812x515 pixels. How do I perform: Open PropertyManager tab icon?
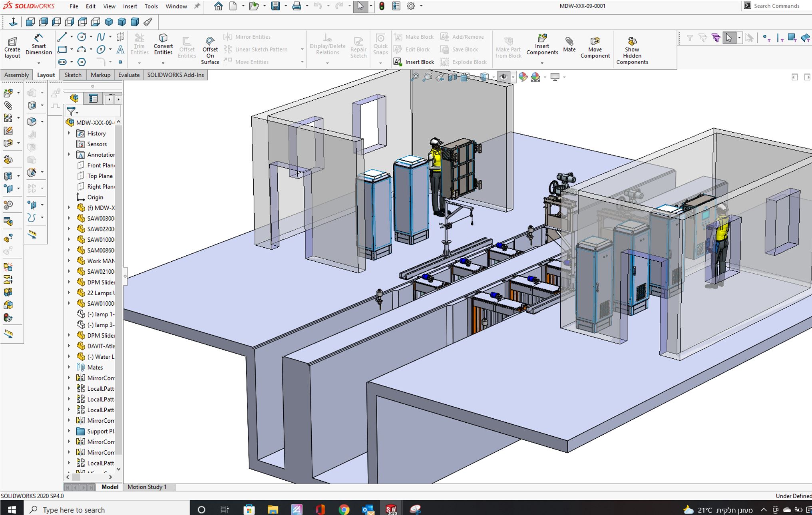pos(93,98)
